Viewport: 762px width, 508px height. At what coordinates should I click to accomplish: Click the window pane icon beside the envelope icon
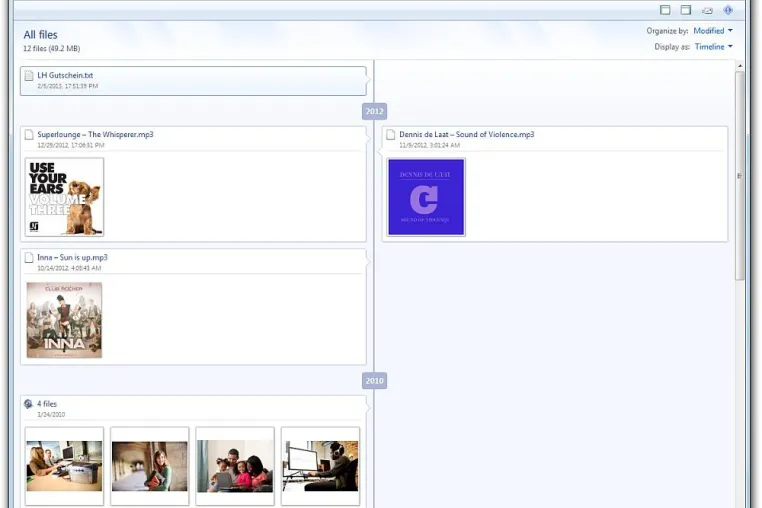point(686,10)
